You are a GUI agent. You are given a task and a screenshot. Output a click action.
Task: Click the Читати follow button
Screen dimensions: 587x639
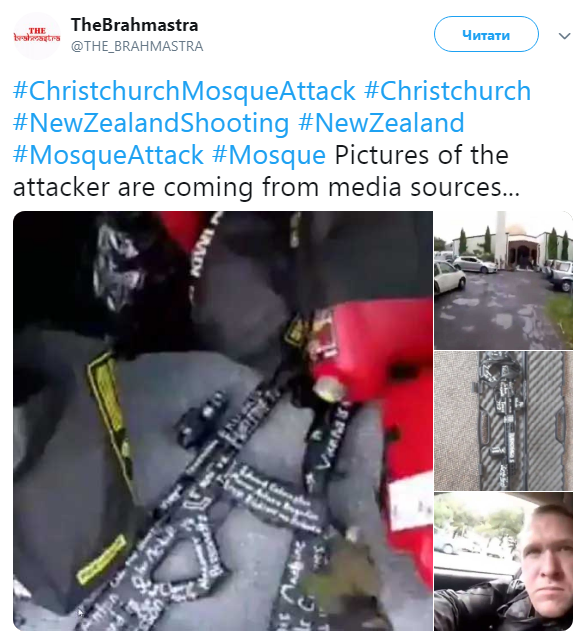[x=486, y=34]
